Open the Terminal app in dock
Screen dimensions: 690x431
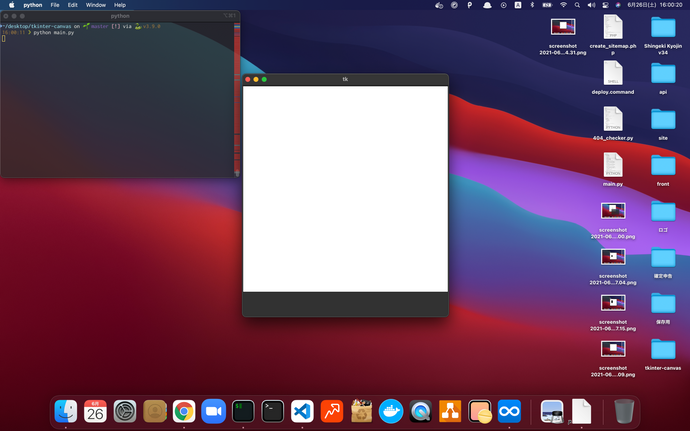click(272, 411)
